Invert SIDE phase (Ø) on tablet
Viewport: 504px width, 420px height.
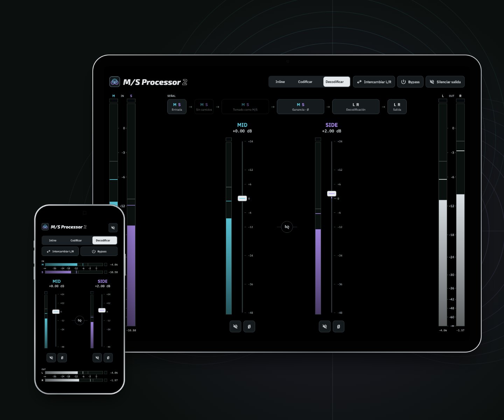[x=338, y=327]
